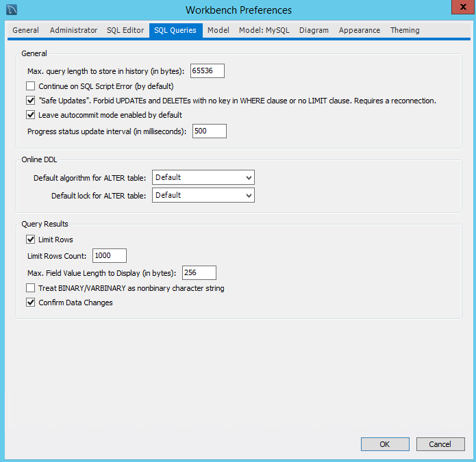Open the Theming tab
The image size is (476, 462).
coord(405,31)
